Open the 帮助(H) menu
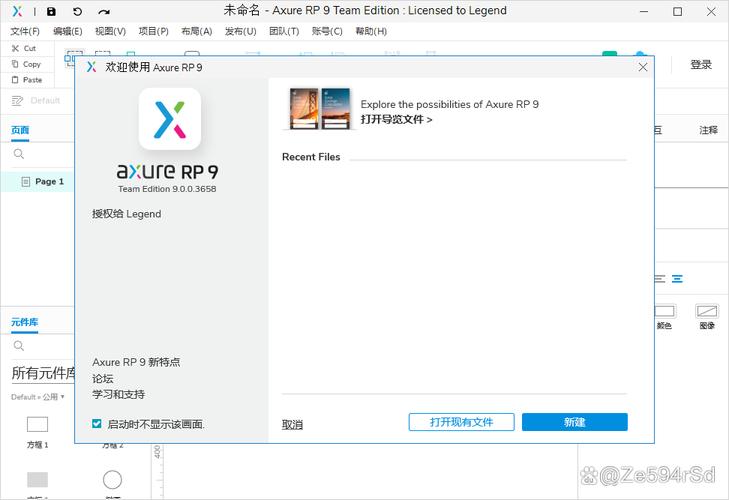 (x=371, y=31)
